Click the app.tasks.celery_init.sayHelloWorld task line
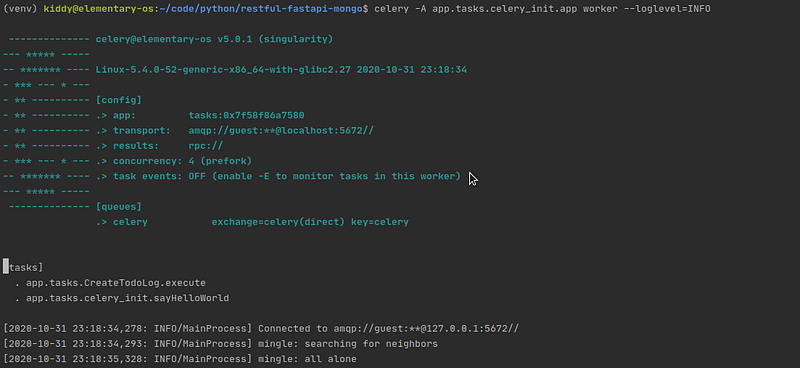 point(128,298)
